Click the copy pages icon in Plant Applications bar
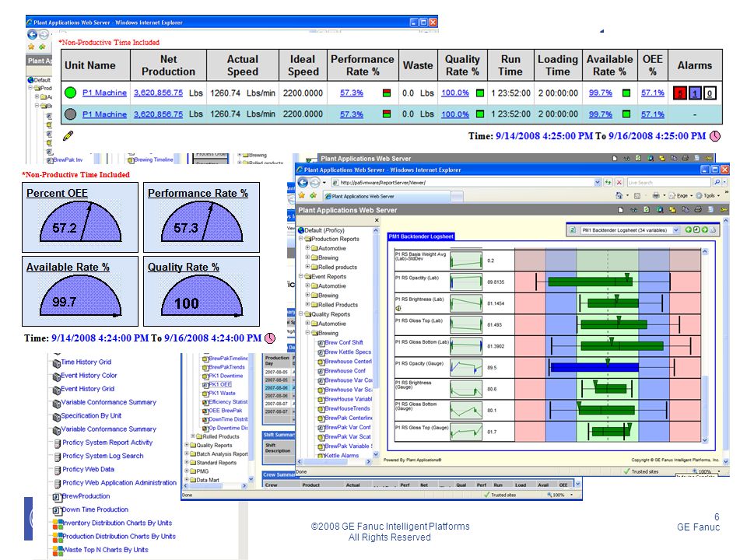 pyautogui.click(x=685, y=210)
